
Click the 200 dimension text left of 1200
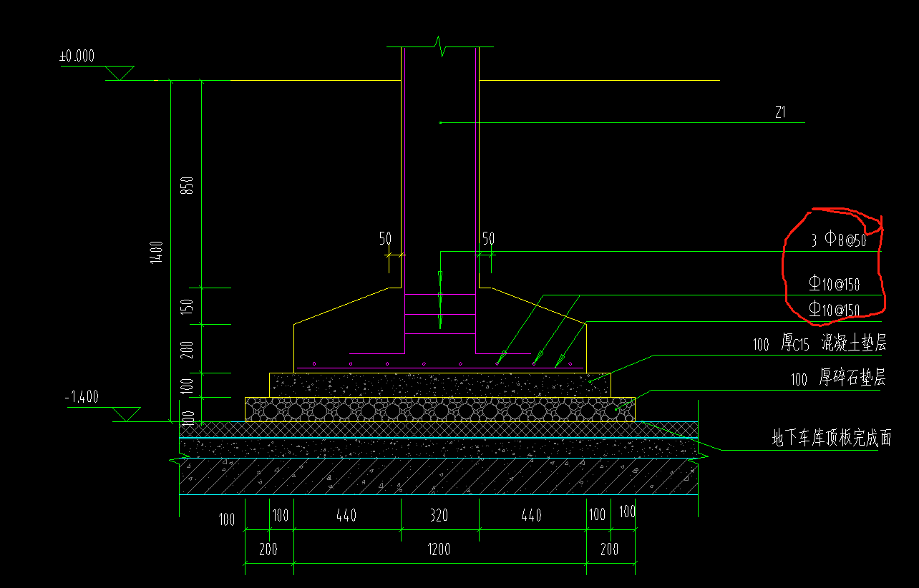268,549
